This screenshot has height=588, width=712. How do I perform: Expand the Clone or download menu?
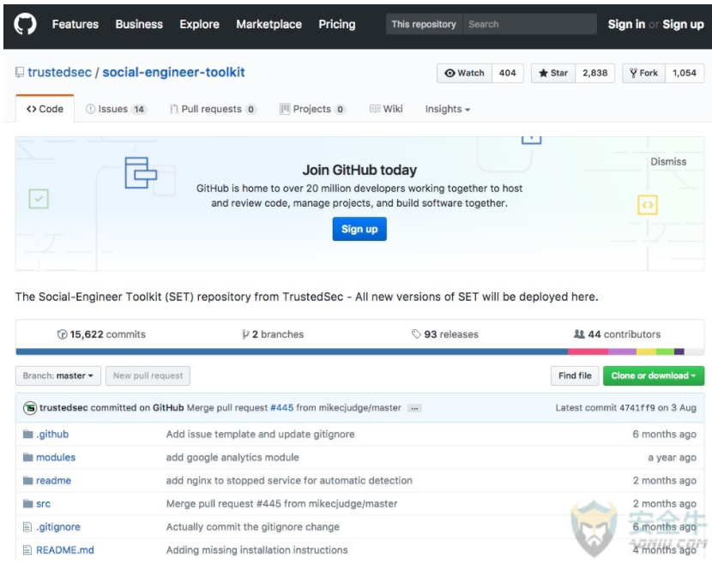click(653, 376)
